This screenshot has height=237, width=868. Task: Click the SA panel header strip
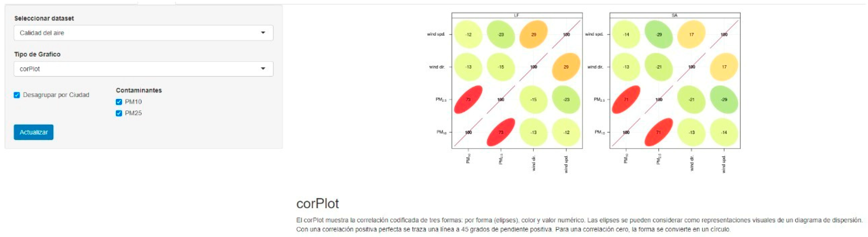(x=675, y=15)
